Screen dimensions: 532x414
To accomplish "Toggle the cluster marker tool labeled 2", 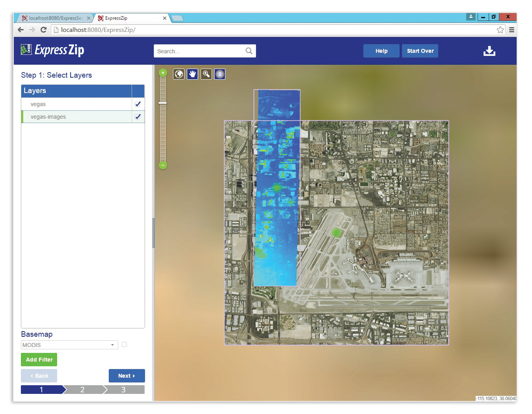I will pyautogui.click(x=220, y=74).
